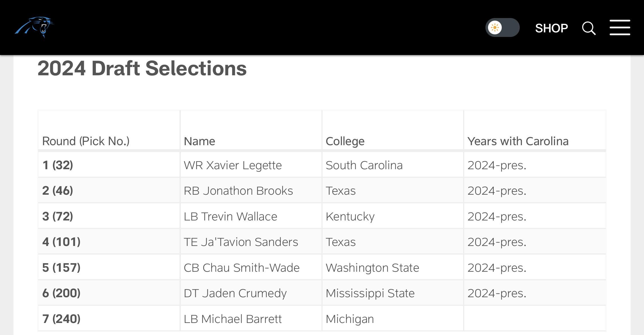This screenshot has height=335, width=644.
Task: Click TE Ja'Tavion Sanders name cell
Action: coord(251,242)
